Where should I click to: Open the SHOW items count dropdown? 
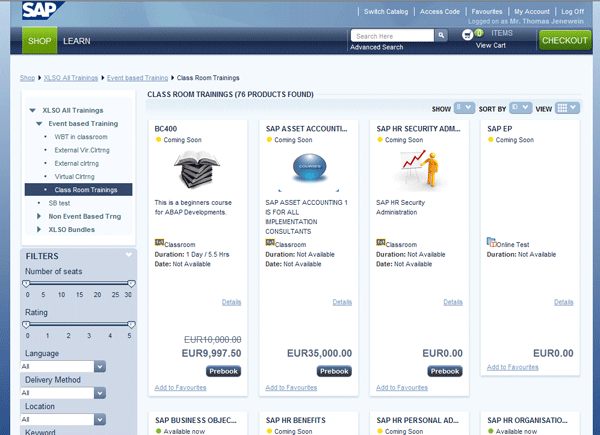[x=464, y=108]
